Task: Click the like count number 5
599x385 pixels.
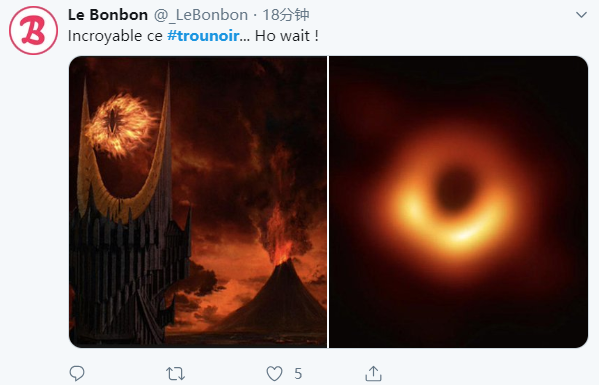Action: click(298, 374)
